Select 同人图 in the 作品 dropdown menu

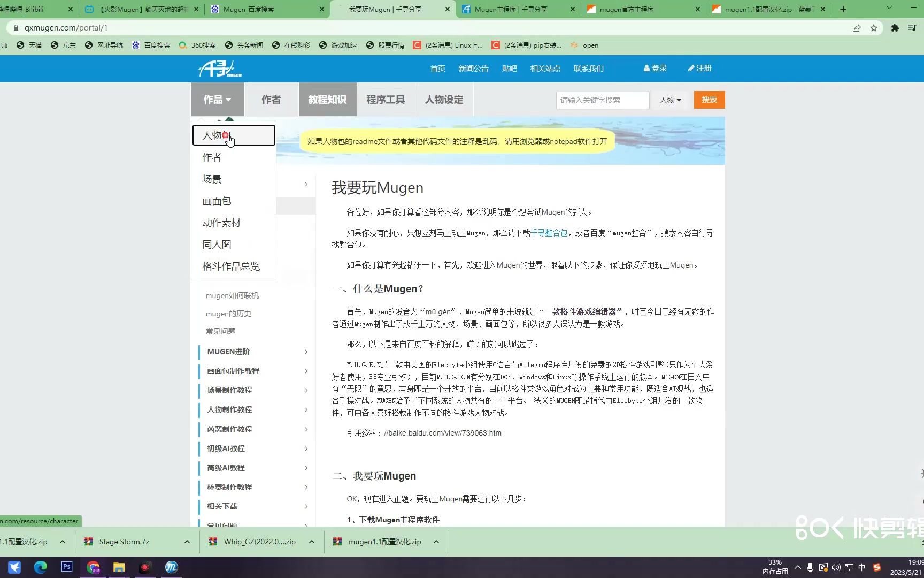coord(234,245)
